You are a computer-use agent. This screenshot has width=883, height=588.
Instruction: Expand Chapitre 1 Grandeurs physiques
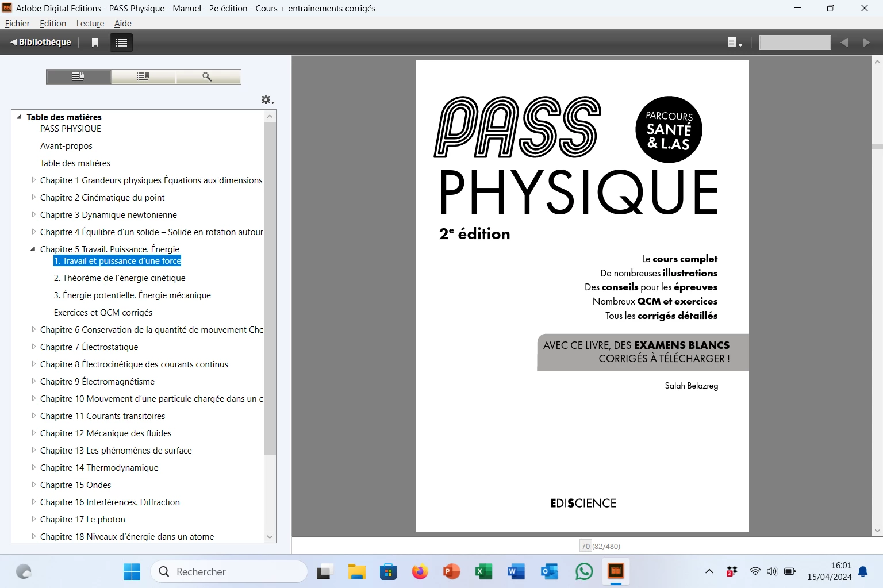33,180
